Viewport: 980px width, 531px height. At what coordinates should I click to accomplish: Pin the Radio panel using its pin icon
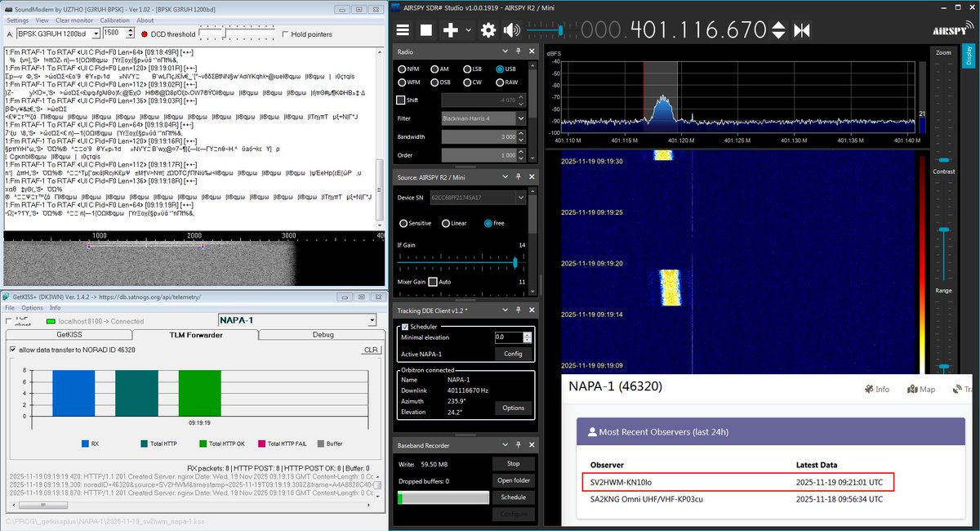click(x=519, y=51)
